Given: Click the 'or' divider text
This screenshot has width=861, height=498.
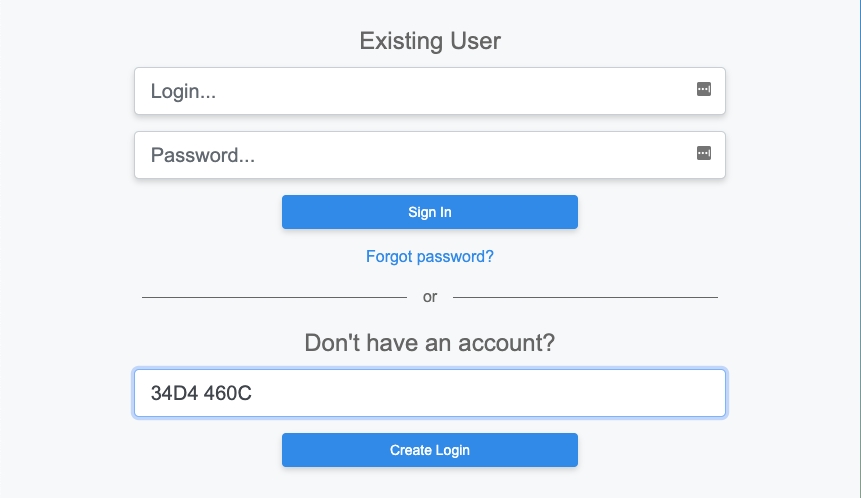Looking at the screenshot, I should pyautogui.click(x=430, y=297).
